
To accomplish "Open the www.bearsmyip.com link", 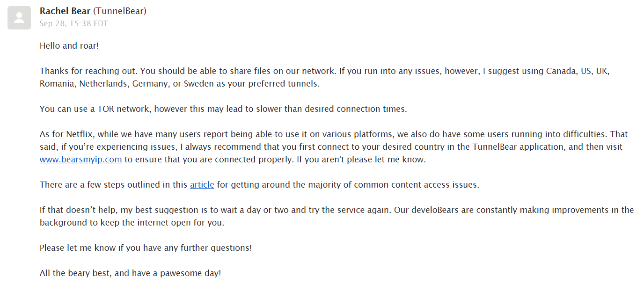I will (81, 159).
